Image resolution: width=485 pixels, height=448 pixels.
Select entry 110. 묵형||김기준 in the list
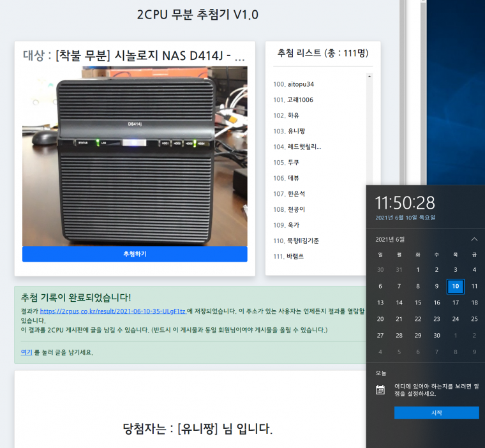[296, 241]
